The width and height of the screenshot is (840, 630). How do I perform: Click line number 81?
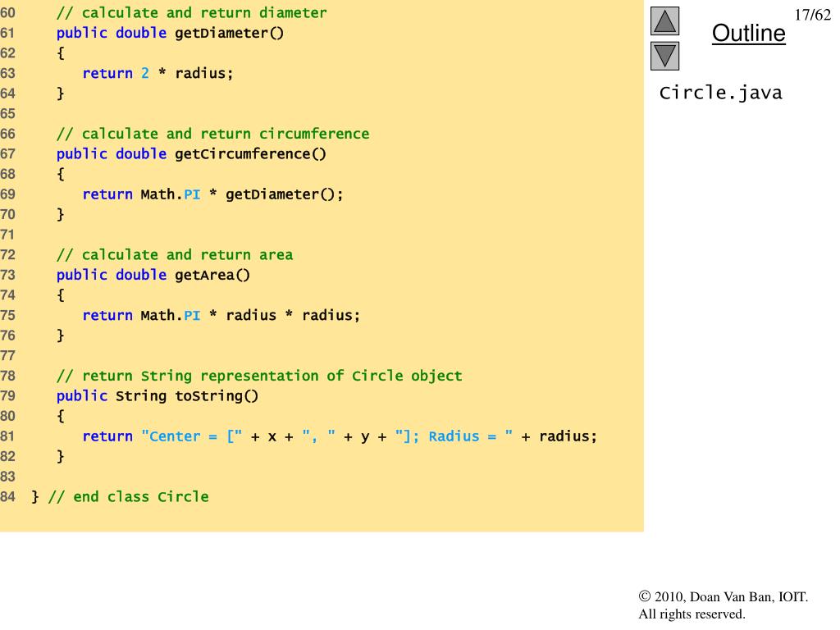click(7, 436)
